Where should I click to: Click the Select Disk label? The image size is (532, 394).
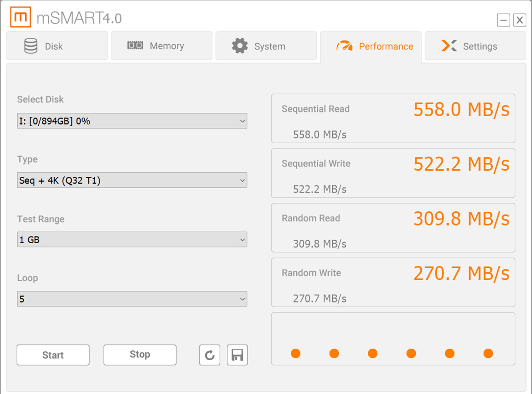pyautogui.click(x=40, y=99)
